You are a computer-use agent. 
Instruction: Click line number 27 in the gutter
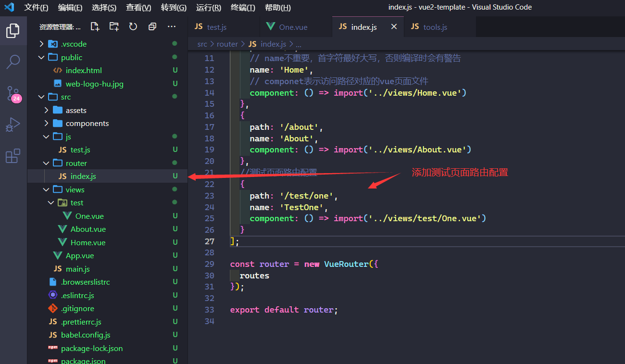[209, 241]
